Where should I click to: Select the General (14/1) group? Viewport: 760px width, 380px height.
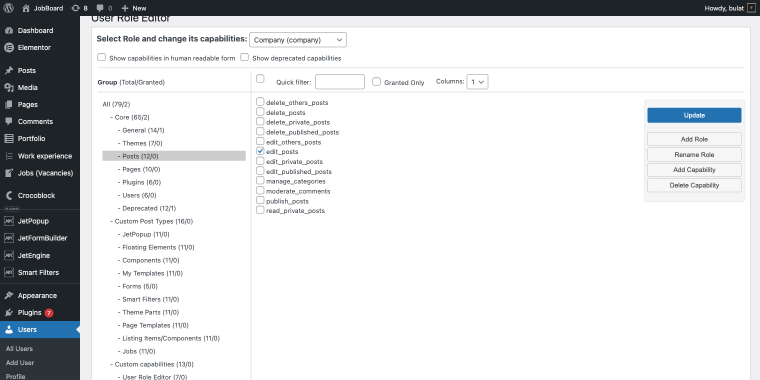coord(143,130)
